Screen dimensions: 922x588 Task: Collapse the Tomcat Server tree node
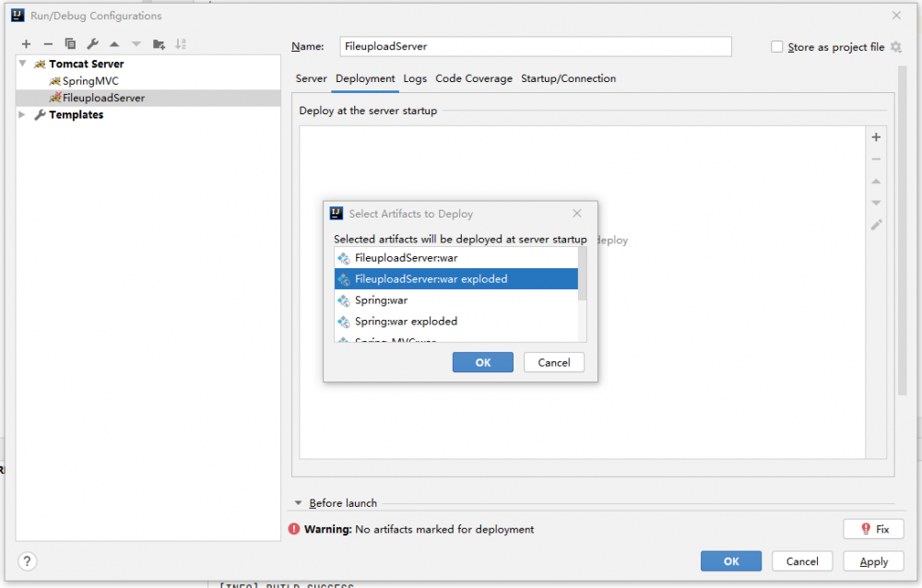(22, 64)
